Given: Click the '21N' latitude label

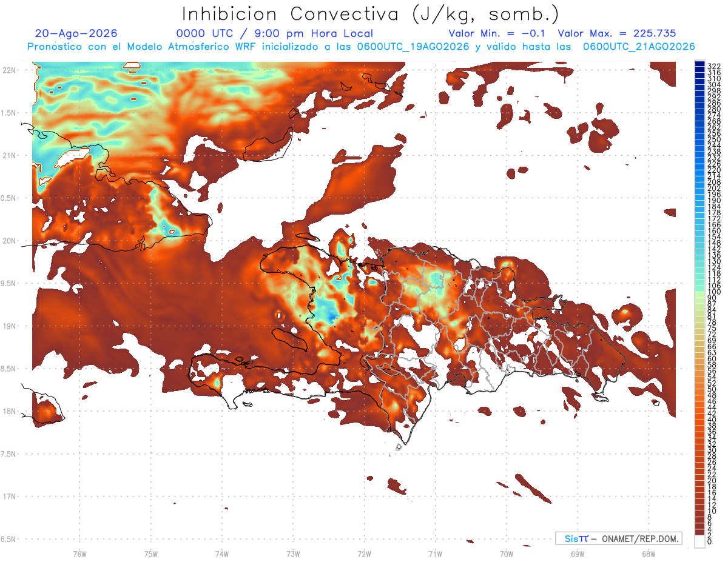Looking at the screenshot, I should [9, 155].
